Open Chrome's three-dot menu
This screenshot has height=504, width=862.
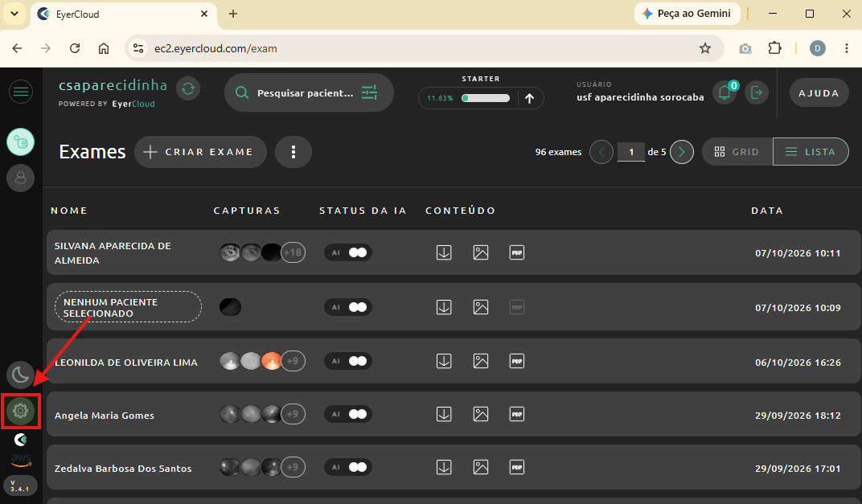(x=847, y=48)
